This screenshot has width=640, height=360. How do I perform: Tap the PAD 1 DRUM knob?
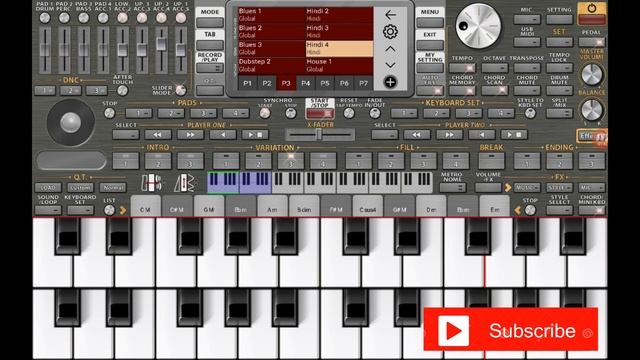point(45,18)
